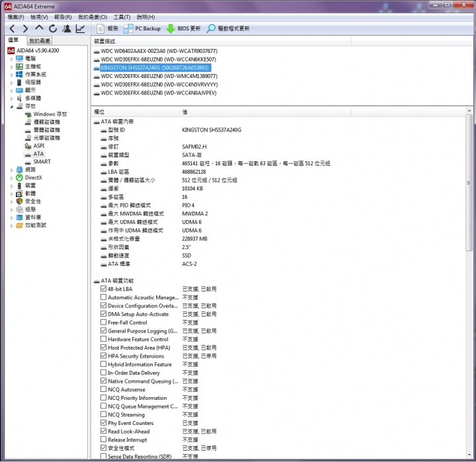Click the server icon in the tree

coord(19,82)
